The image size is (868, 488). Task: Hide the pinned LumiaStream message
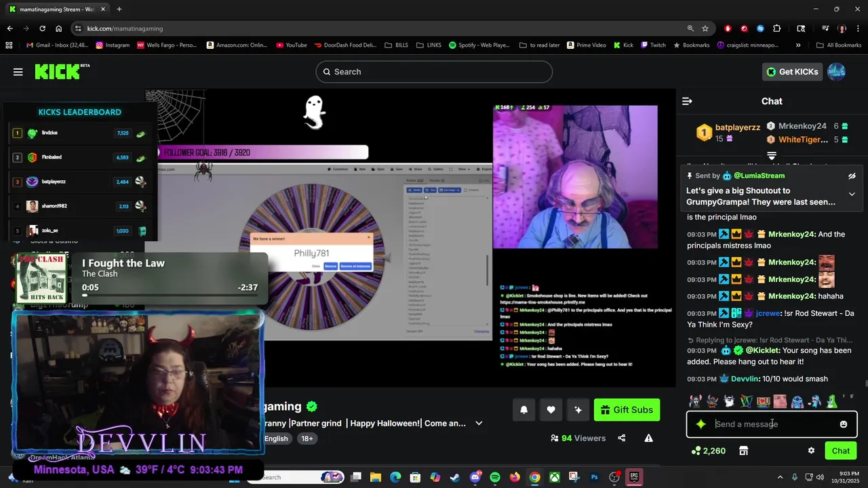tap(852, 176)
